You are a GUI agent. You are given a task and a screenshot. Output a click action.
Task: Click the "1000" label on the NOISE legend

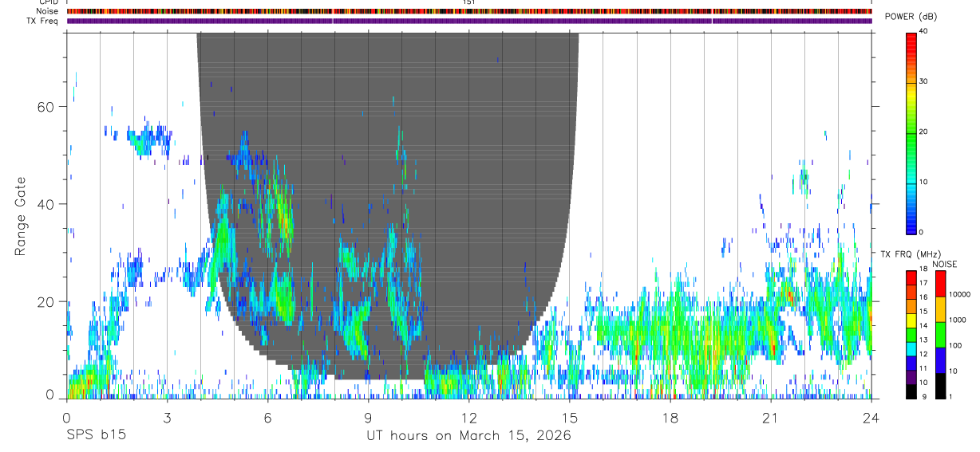pos(956,320)
